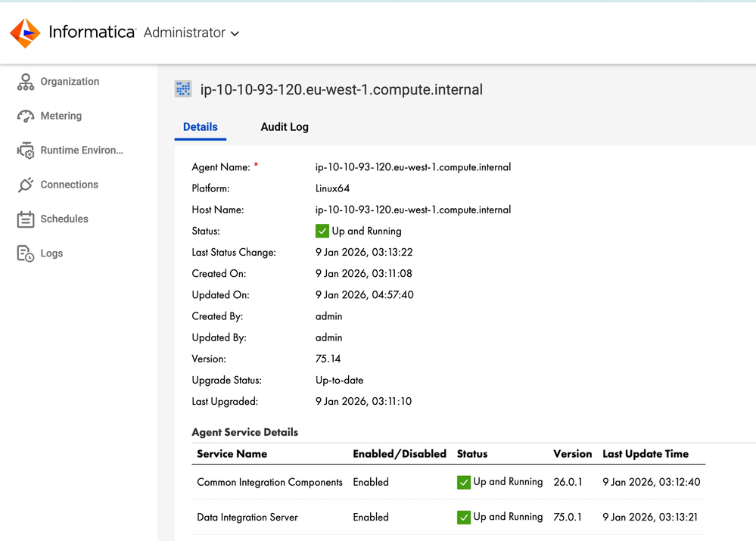Click the agent grid icon beside title
The height and width of the screenshot is (541, 756).
tap(182, 89)
